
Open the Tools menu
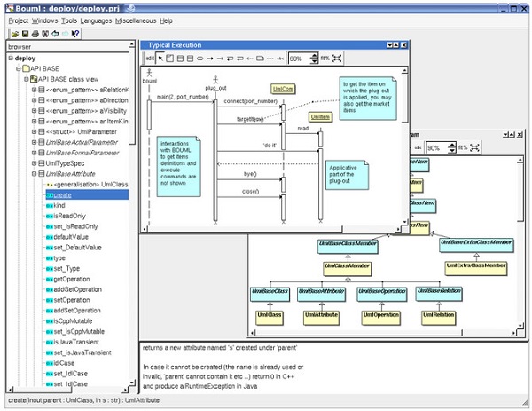point(68,20)
